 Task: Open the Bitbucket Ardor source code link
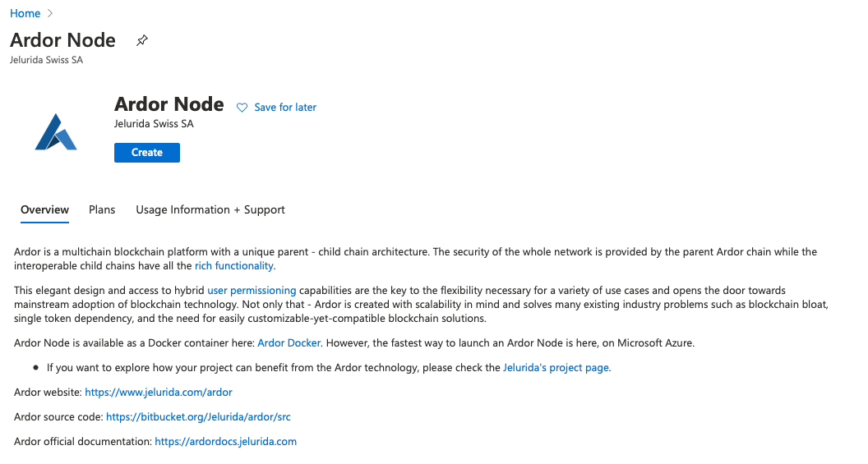pos(198,417)
